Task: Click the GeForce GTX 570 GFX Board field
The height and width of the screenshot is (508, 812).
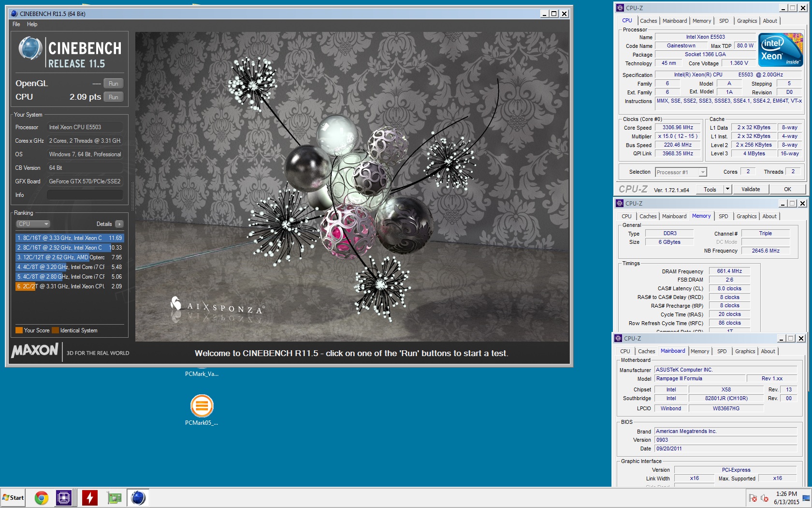Action: (85, 181)
